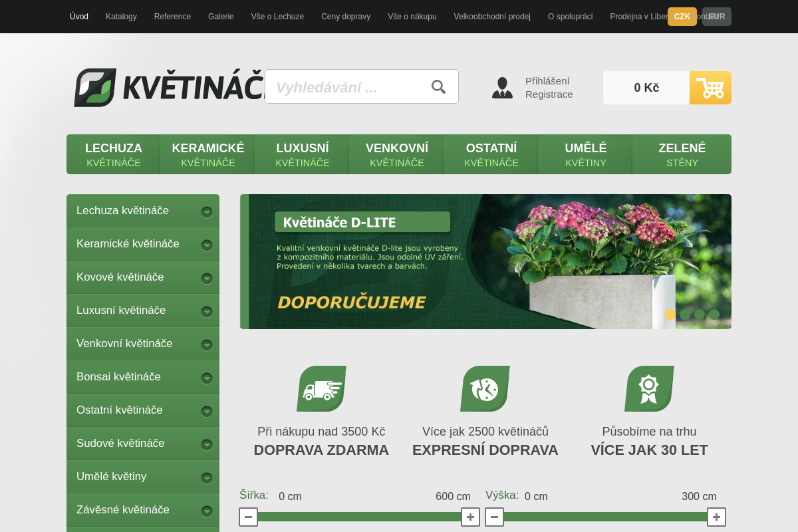Click DOPRAVA ZDARMA text
The height and width of the screenshot is (532, 798).
[x=321, y=450]
